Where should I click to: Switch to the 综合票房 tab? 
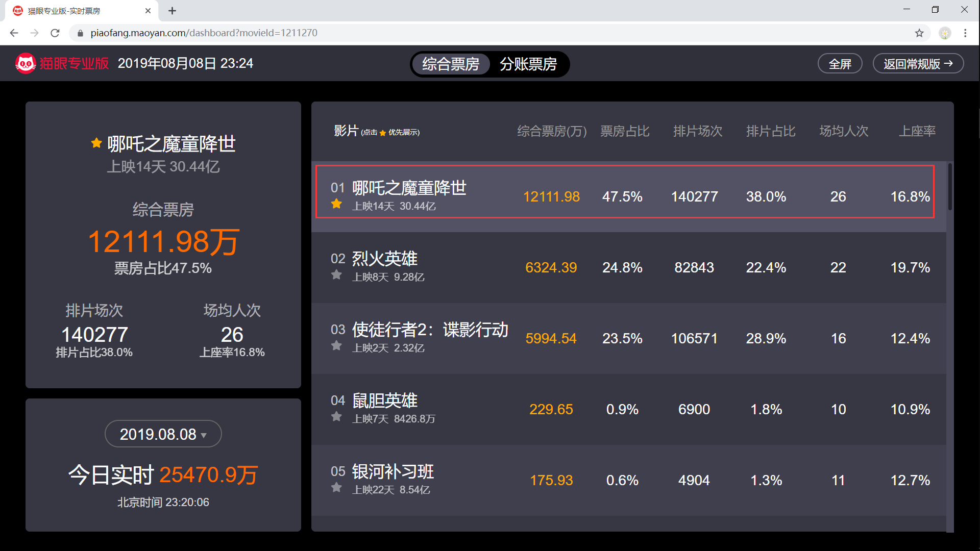pyautogui.click(x=451, y=64)
